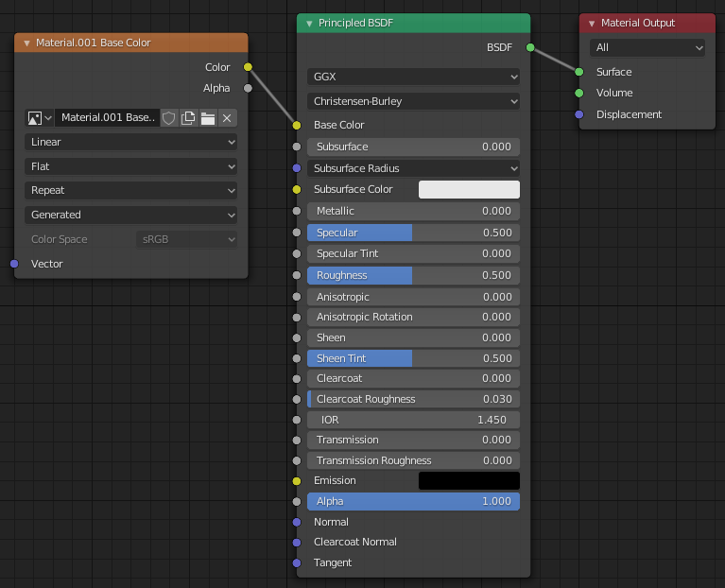Select the Principled BSDF node header title

pyautogui.click(x=355, y=23)
